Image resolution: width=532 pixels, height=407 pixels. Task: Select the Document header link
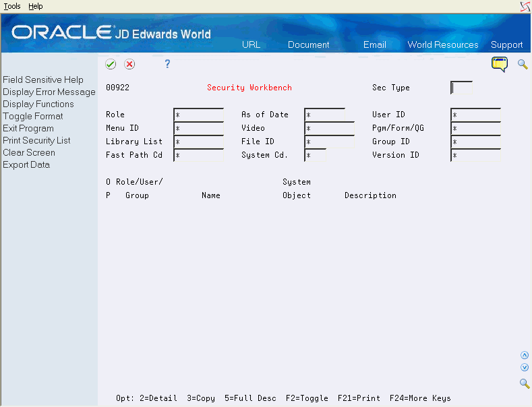point(308,44)
